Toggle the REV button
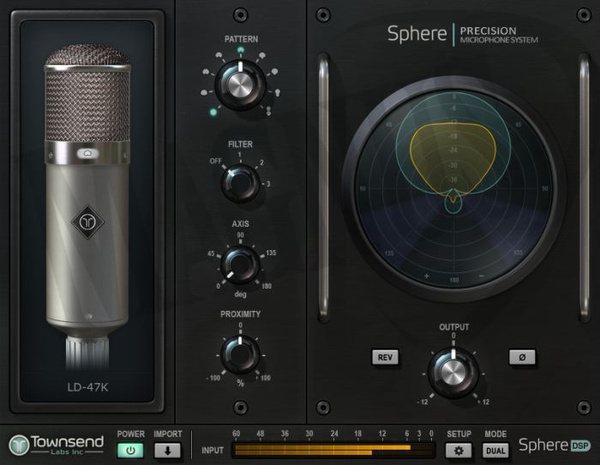Image resolution: width=600 pixels, height=465 pixels. 384,356
